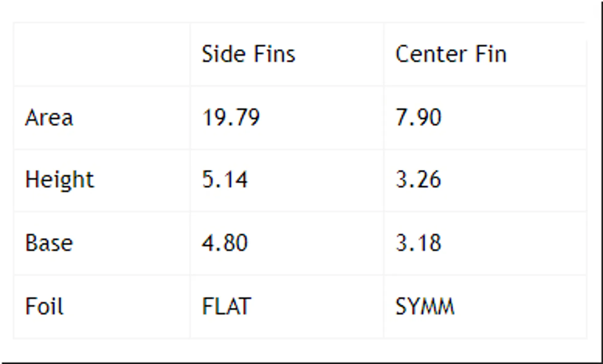Click the word Side in the header
This screenshot has width=603, height=364.
223,54
